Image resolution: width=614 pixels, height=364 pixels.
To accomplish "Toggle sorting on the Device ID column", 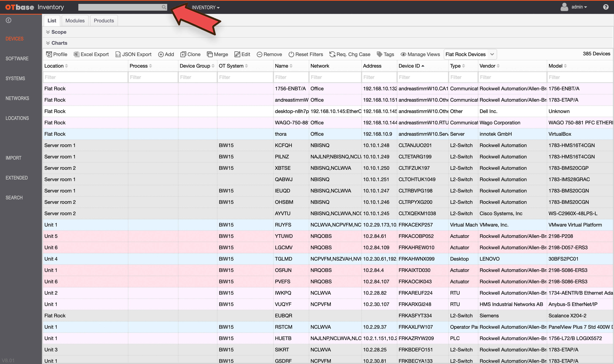I will coord(423,66).
